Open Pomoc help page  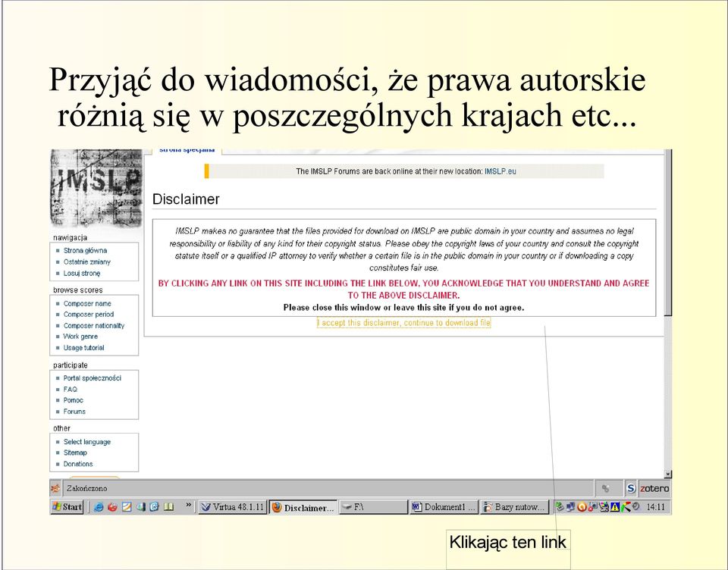tap(73, 400)
